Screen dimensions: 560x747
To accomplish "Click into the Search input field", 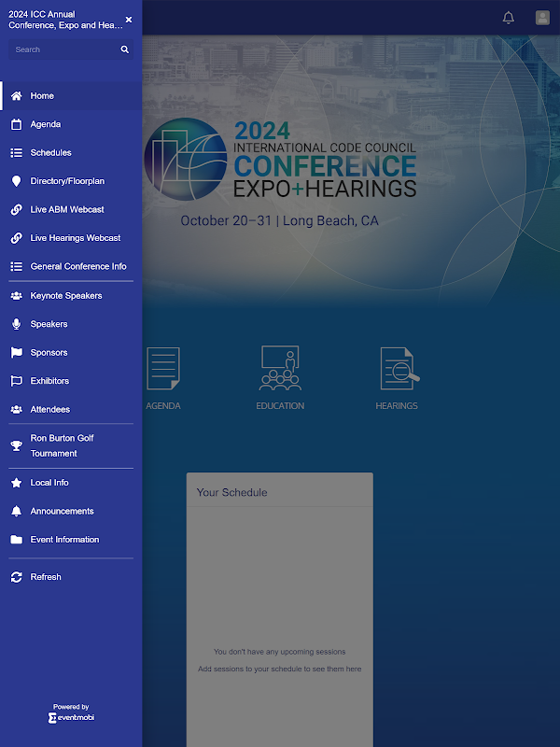I will coord(71,49).
